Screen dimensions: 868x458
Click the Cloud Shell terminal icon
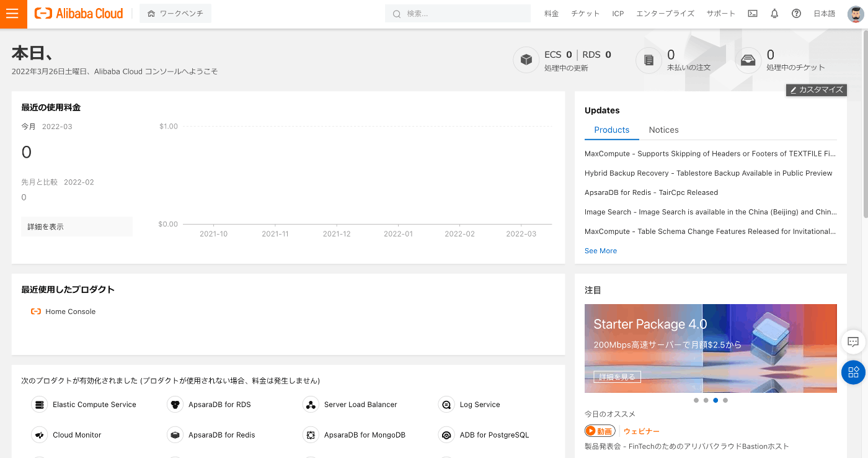click(753, 14)
